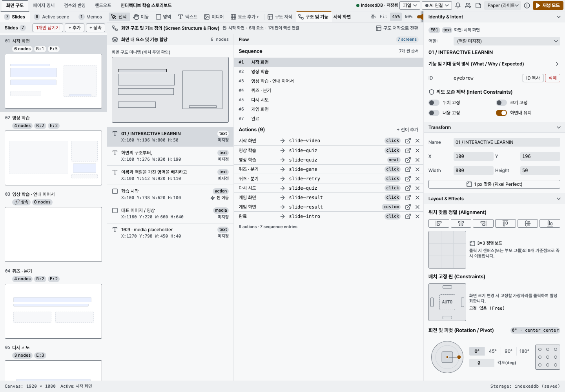
Task: Check the 학습 시작 node checkbox
Action: click(x=115, y=191)
